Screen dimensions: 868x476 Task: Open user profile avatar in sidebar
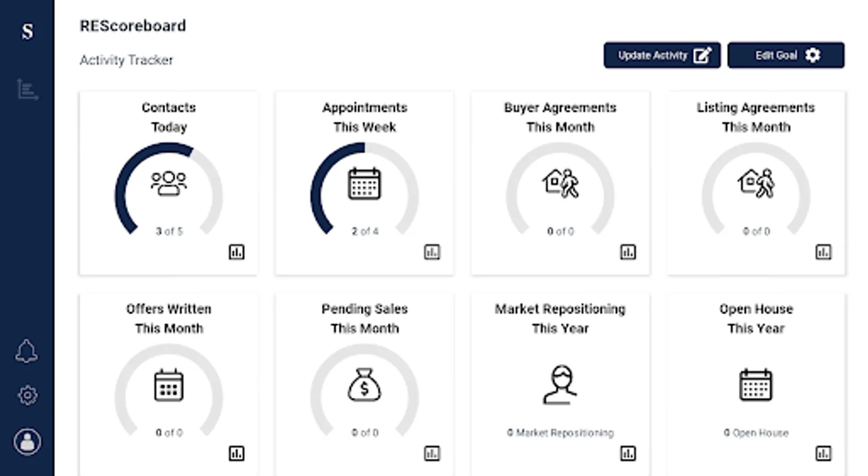click(x=27, y=442)
